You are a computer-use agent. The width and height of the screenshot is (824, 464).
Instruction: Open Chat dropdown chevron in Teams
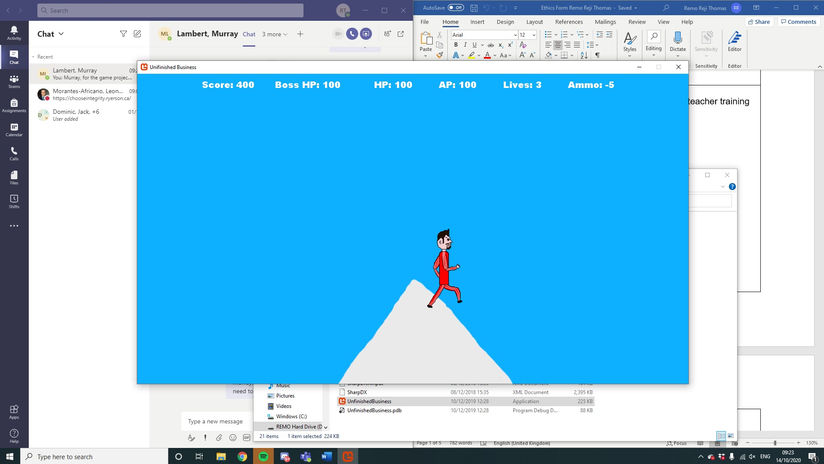61,34
